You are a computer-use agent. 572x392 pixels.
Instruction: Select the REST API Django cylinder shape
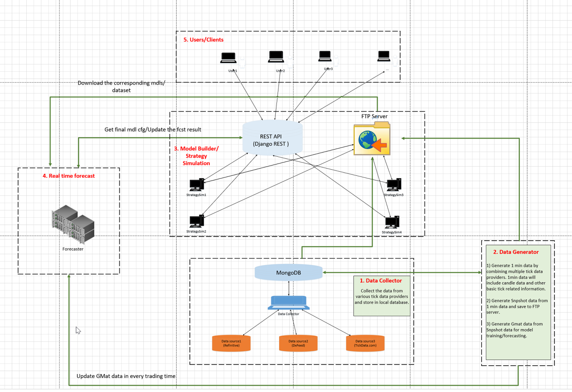pyautogui.click(x=273, y=138)
